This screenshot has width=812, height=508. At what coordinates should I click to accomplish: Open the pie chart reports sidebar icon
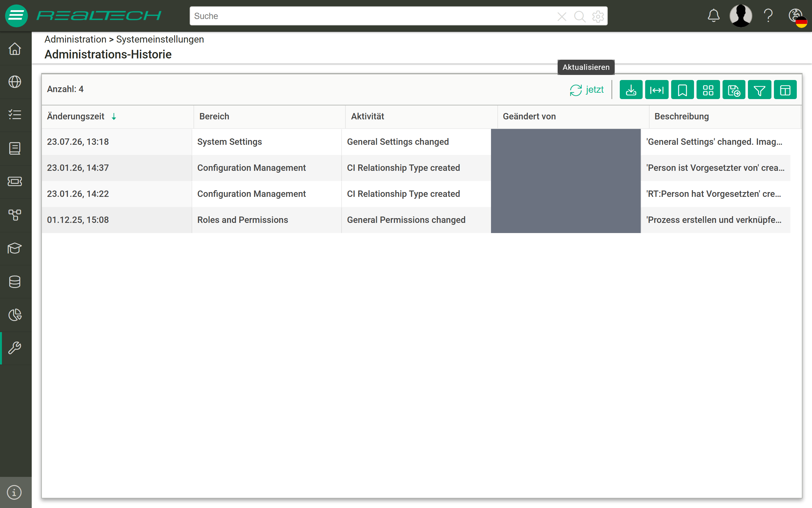click(x=15, y=315)
